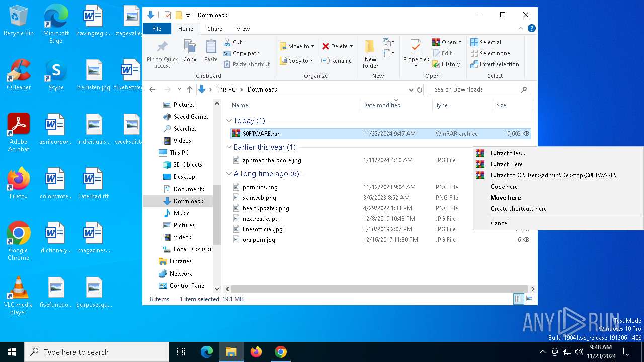The height and width of the screenshot is (362, 644).
Task: Choose Extract to Desktop\SOFTWARE\ entry
Action: (558, 175)
